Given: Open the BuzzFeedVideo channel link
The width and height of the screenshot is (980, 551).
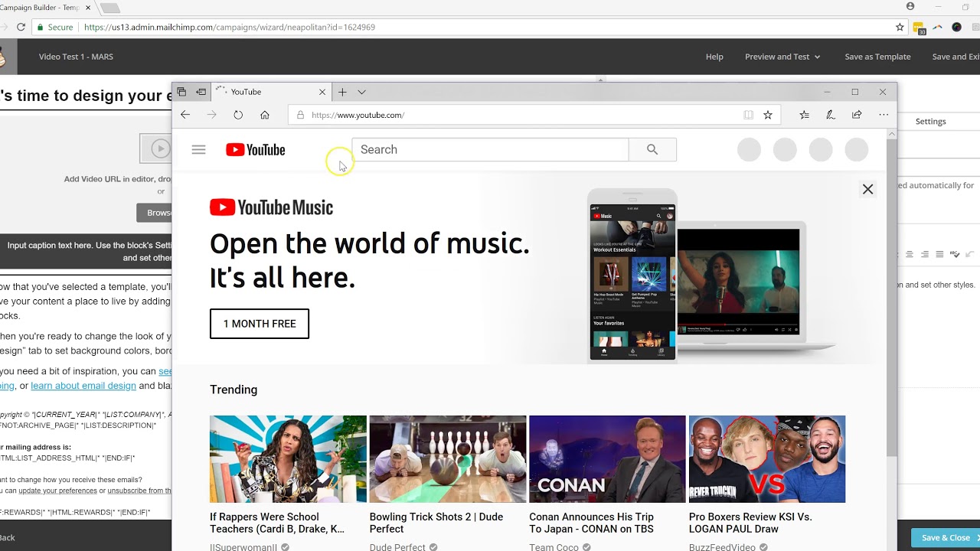Looking at the screenshot, I should click(722, 547).
